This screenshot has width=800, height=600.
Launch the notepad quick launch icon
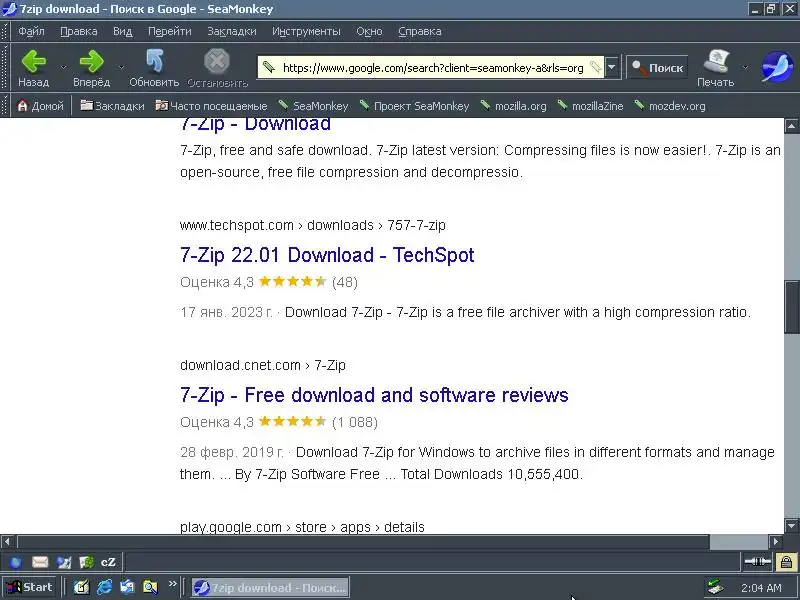tap(81, 587)
